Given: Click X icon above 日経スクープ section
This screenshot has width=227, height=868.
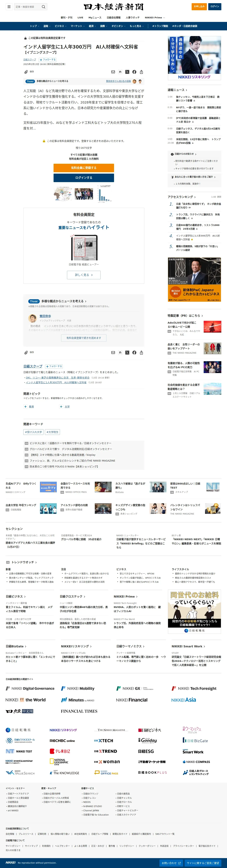Looking at the screenshot, I should pos(127,352).
